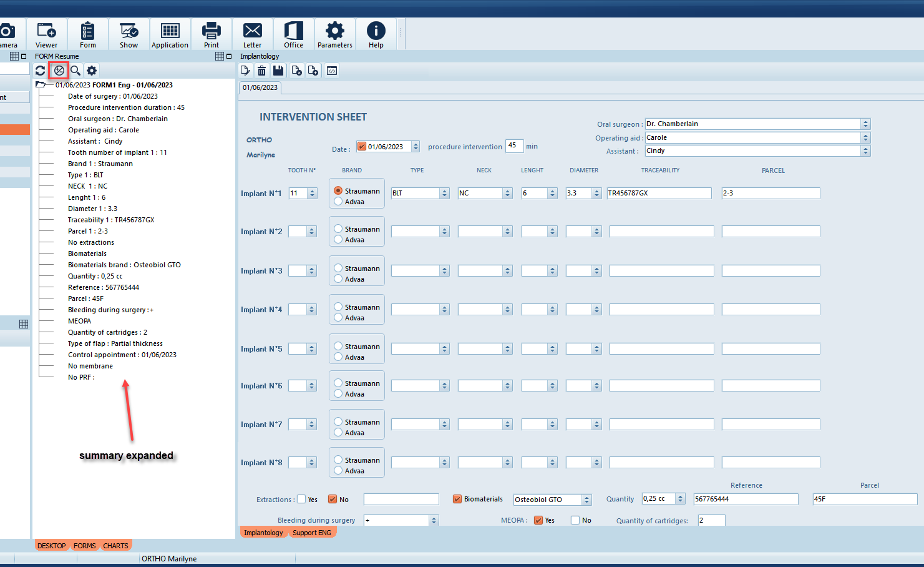
Task: Uncheck the Biomaterials checkbox
Action: click(457, 499)
